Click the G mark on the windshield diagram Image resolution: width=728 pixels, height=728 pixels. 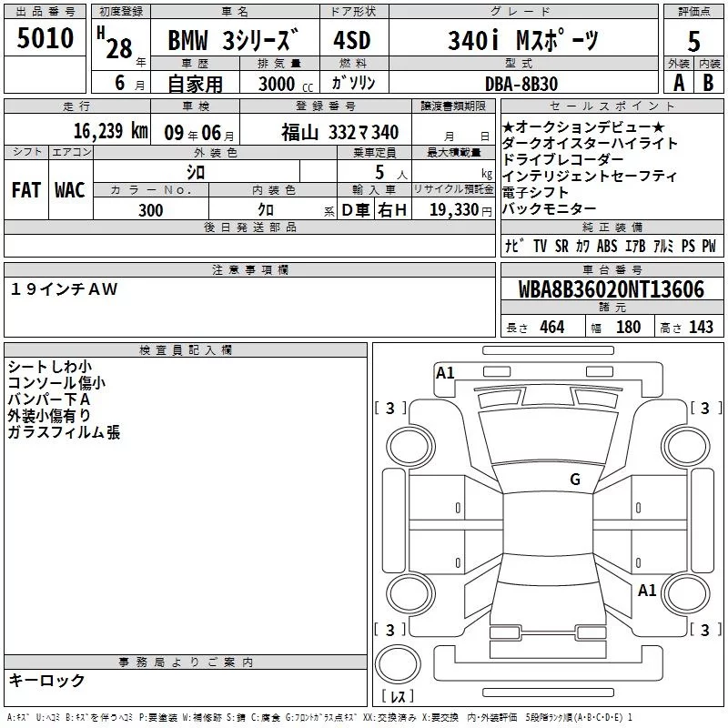click(574, 480)
